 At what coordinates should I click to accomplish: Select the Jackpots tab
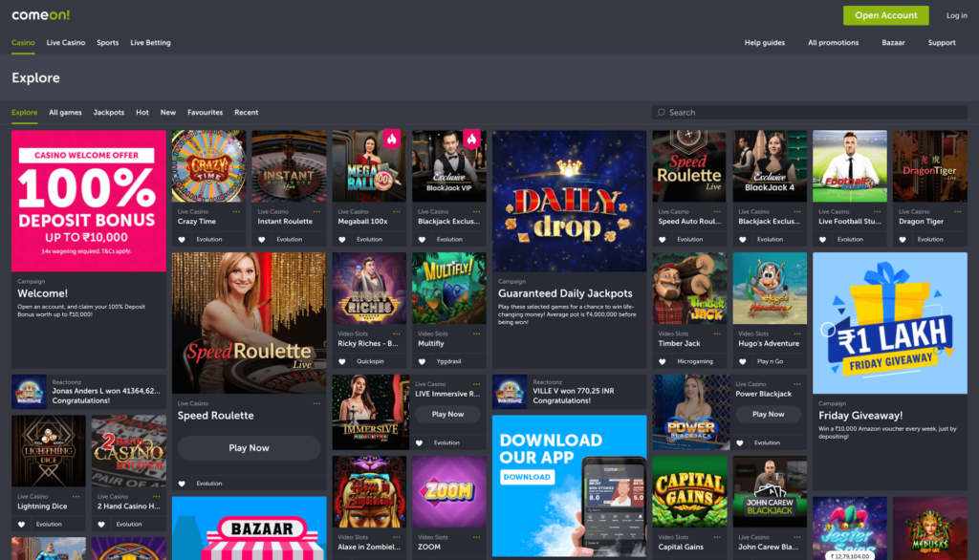[109, 113]
